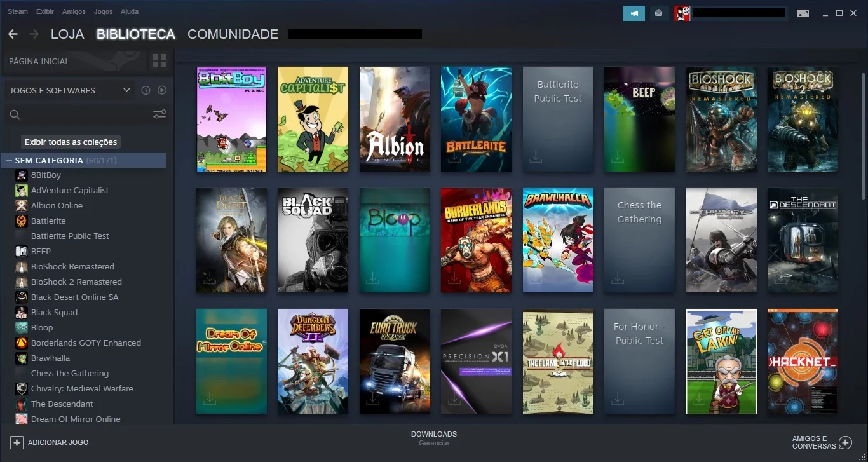The height and width of the screenshot is (462, 868).
Task: Open the EVGA Precision X1 cover
Action: coord(476,362)
